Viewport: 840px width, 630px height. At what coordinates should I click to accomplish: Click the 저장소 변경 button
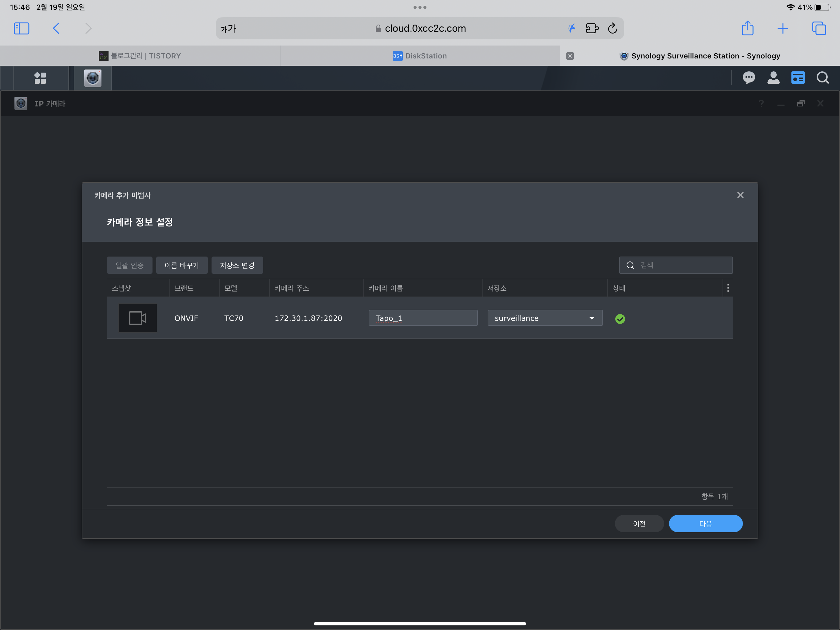pyautogui.click(x=237, y=265)
